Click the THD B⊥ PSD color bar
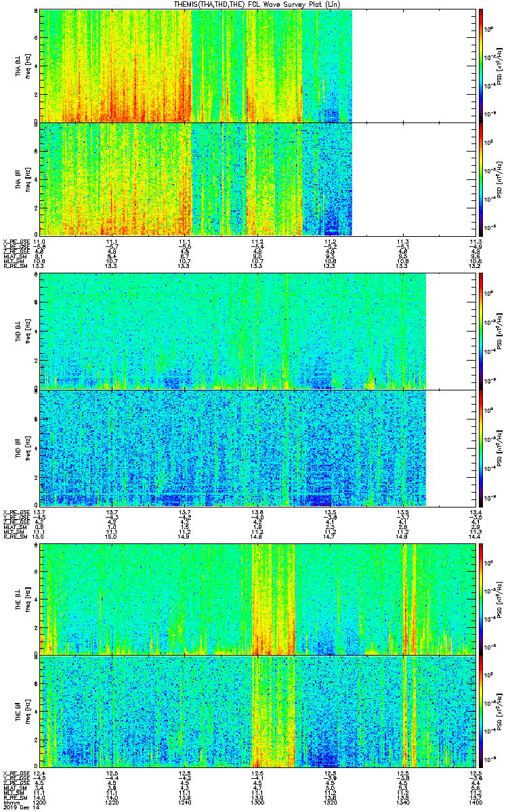 [481, 331]
